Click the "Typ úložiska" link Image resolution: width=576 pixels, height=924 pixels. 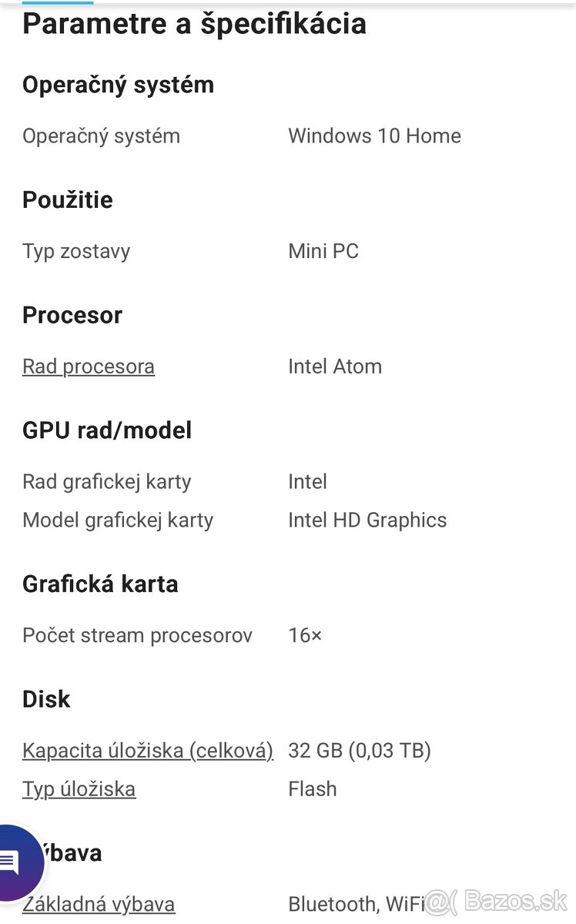[79, 788]
